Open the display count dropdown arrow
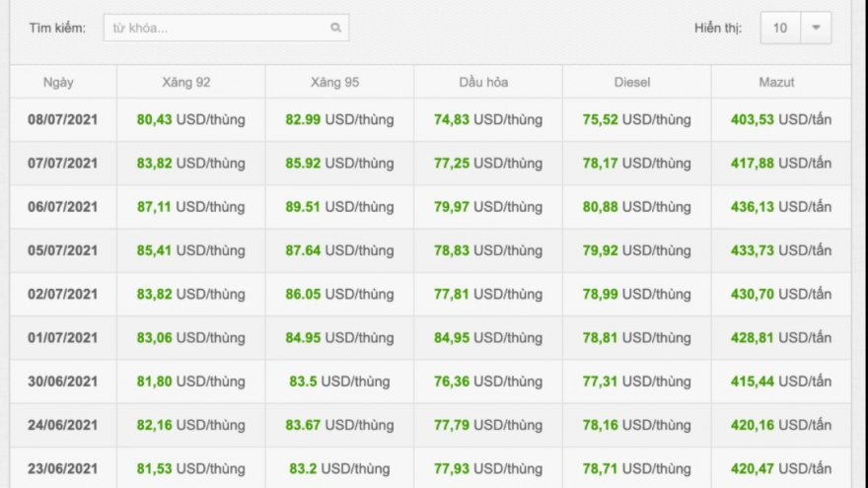 point(816,29)
